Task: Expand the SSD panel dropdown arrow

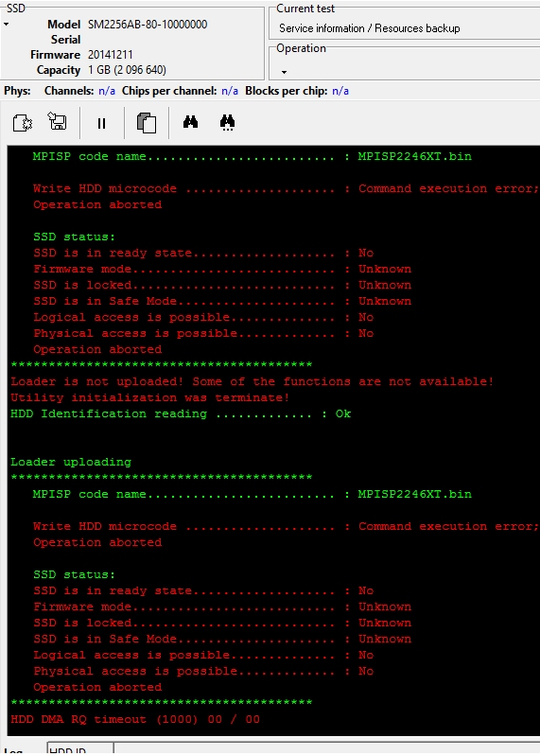Action: point(7,24)
